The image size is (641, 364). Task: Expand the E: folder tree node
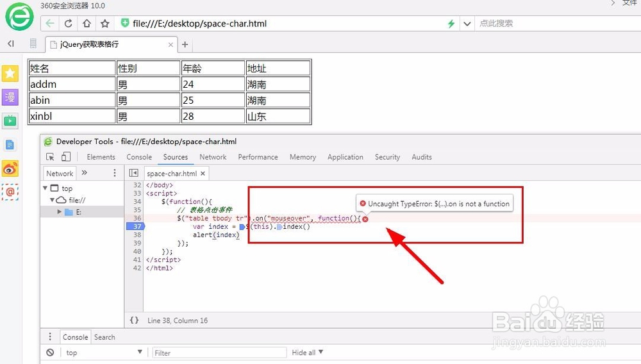(59, 211)
